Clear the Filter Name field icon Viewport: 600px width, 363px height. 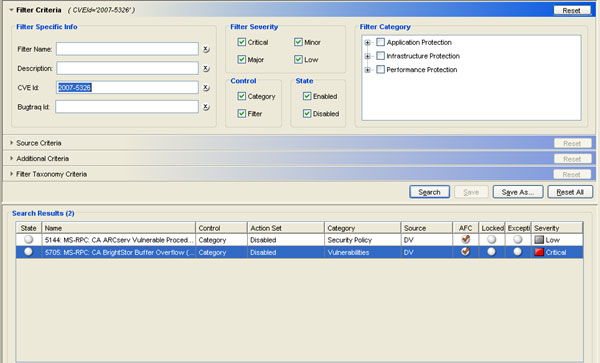click(x=206, y=49)
